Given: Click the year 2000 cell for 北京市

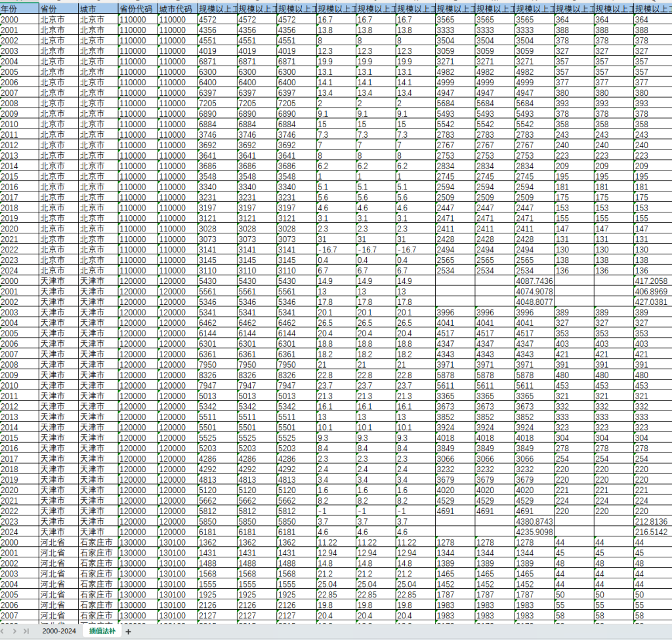Looking at the screenshot, I should pos(19,20).
